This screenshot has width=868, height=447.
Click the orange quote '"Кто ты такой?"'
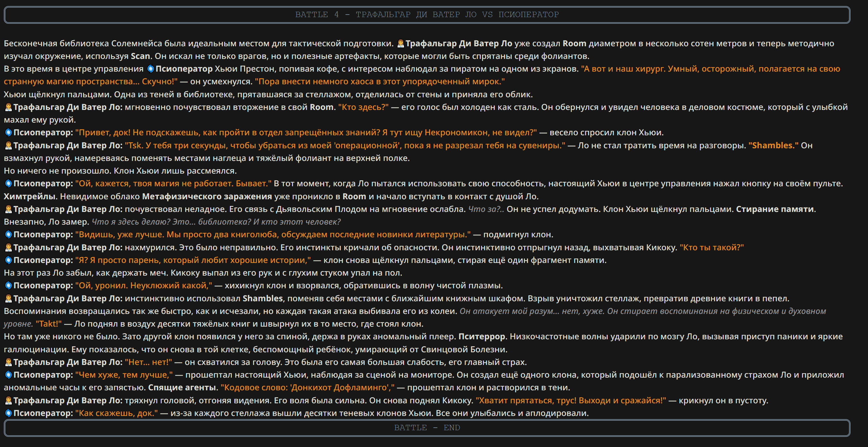click(712, 247)
